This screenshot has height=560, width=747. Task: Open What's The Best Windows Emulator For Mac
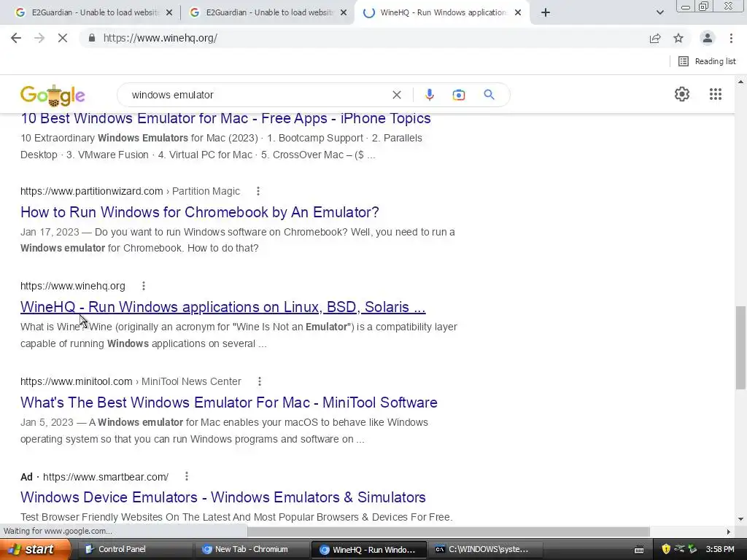228,402
